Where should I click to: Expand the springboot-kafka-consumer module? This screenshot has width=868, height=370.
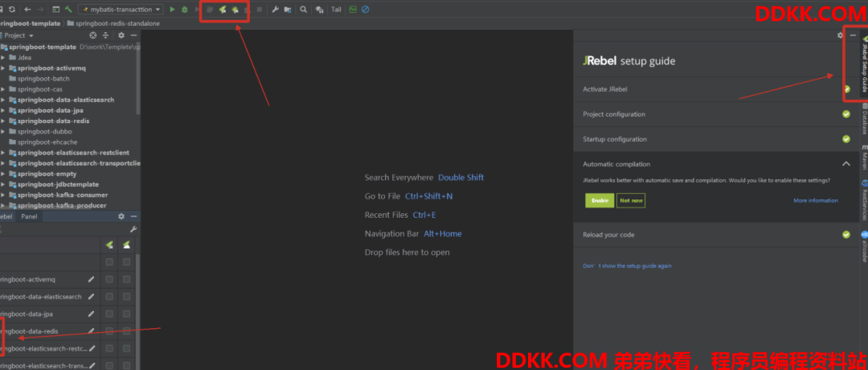tap(3, 195)
